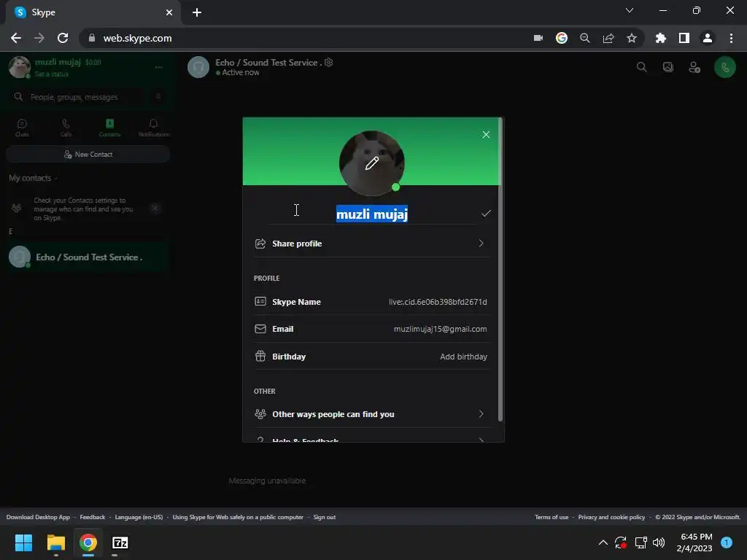Click the Email envelope icon
Viewport: 747px width, 560px height.
[x=260, y=329]
